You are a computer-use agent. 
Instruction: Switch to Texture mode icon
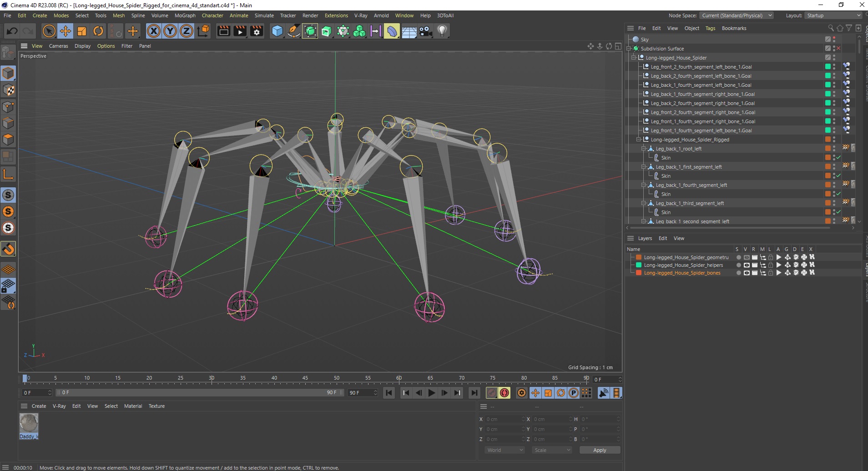coord(9,90)
